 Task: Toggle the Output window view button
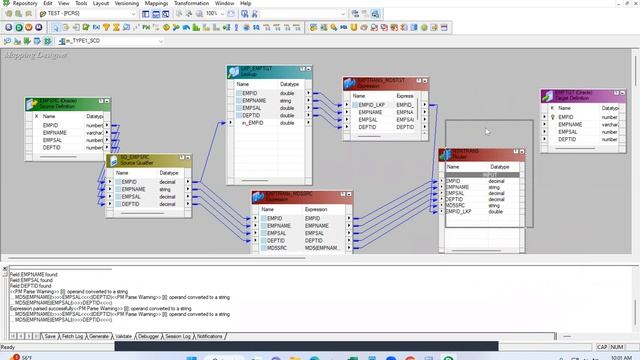[156, 13]
